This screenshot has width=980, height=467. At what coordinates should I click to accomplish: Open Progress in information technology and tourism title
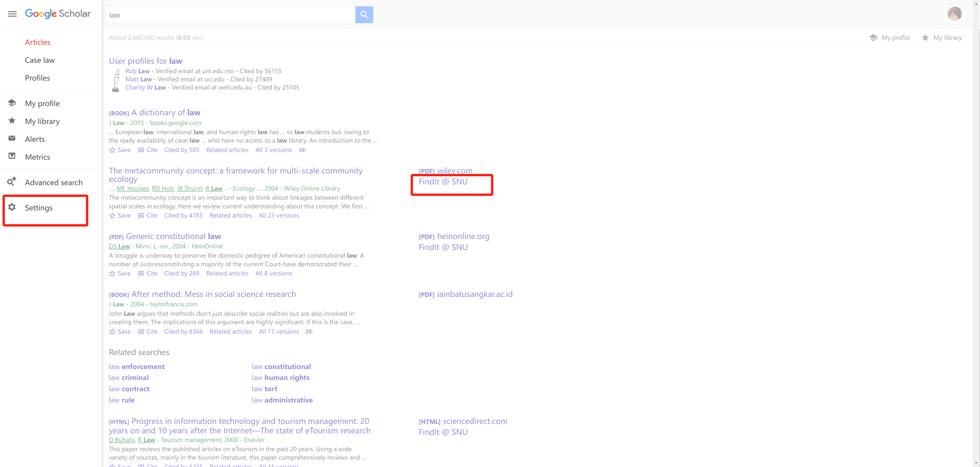click(x=240, y=426)
